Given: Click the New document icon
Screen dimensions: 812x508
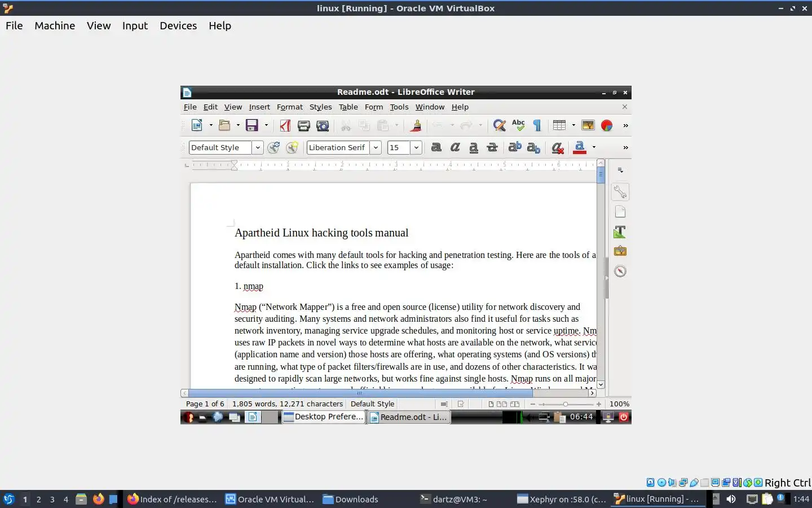Looking at the screenshot, I should pos(197,125).
